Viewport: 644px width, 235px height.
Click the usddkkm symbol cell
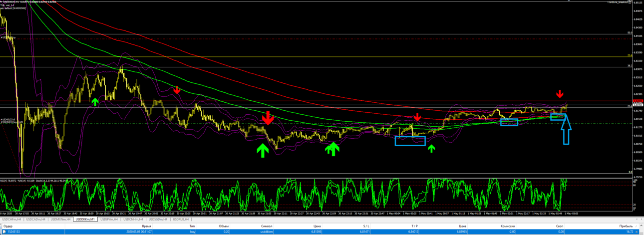(266, 232)
